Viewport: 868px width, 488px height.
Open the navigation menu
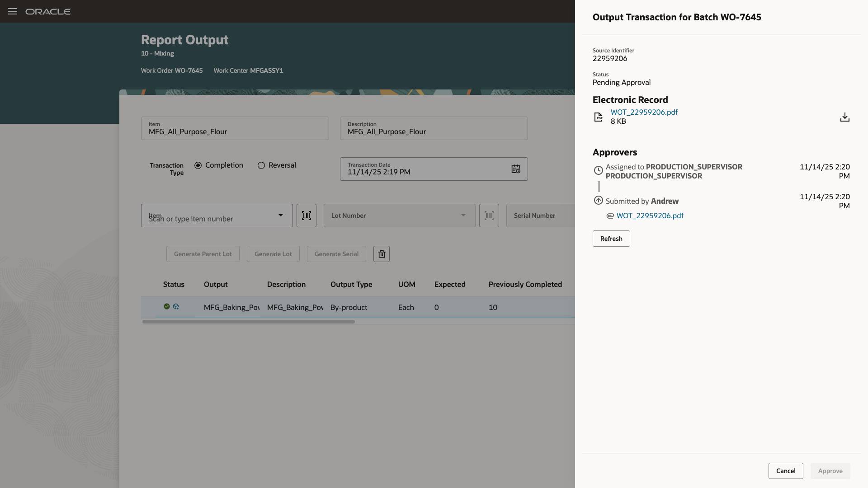(x=12, y=11)
